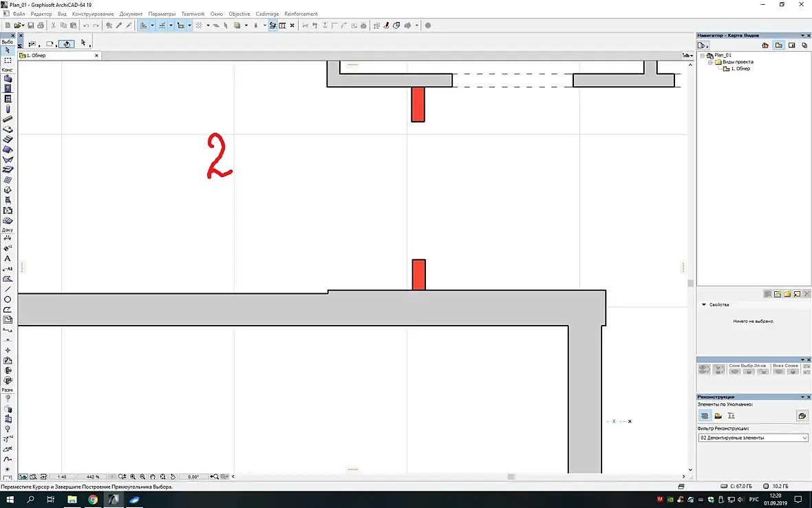Screen dimensions: 812x508
Task: Select the Roof tool in the toolbox
Action: pyautogui.click(x=8, y=149)
